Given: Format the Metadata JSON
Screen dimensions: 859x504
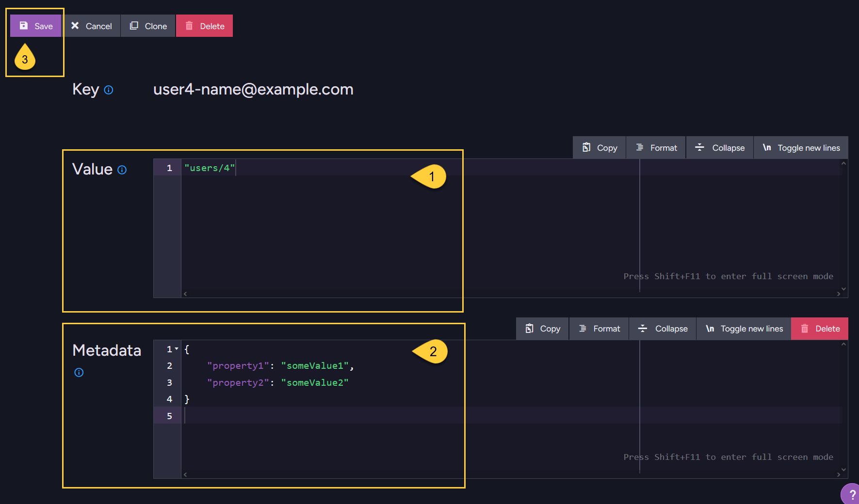Looking at the screenshot, I should click(x=600, y=329).
